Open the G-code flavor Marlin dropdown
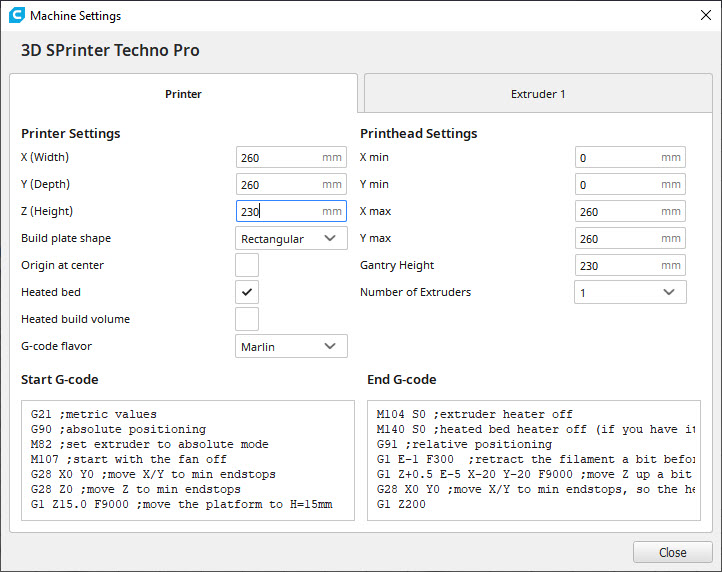 (291, 346)
